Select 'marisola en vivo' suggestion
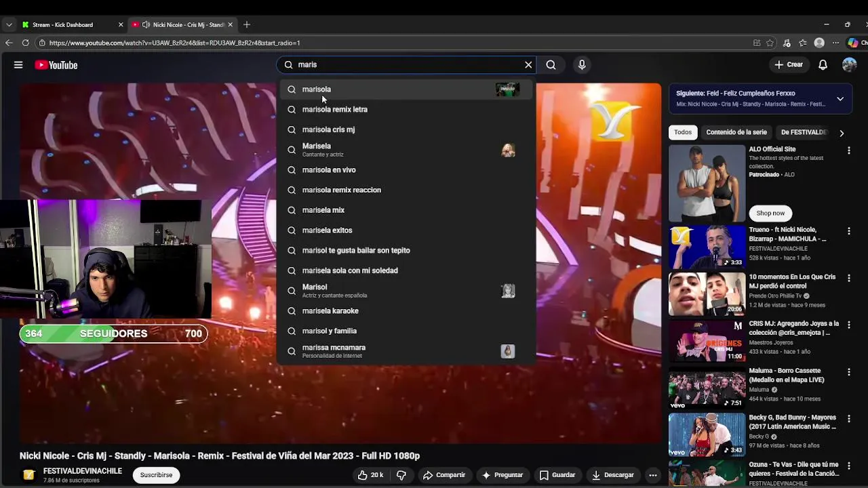 click(x=406, y=170)
